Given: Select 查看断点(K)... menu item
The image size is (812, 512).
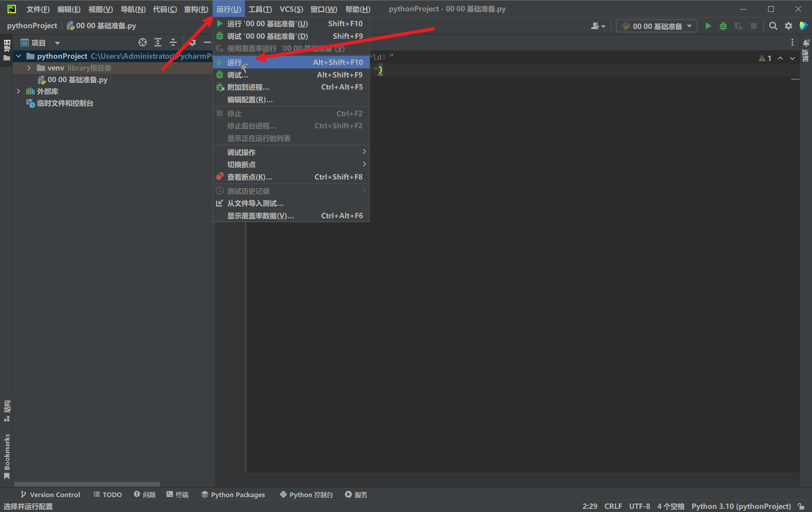Looking at the screenshot, I should (291, 177).
